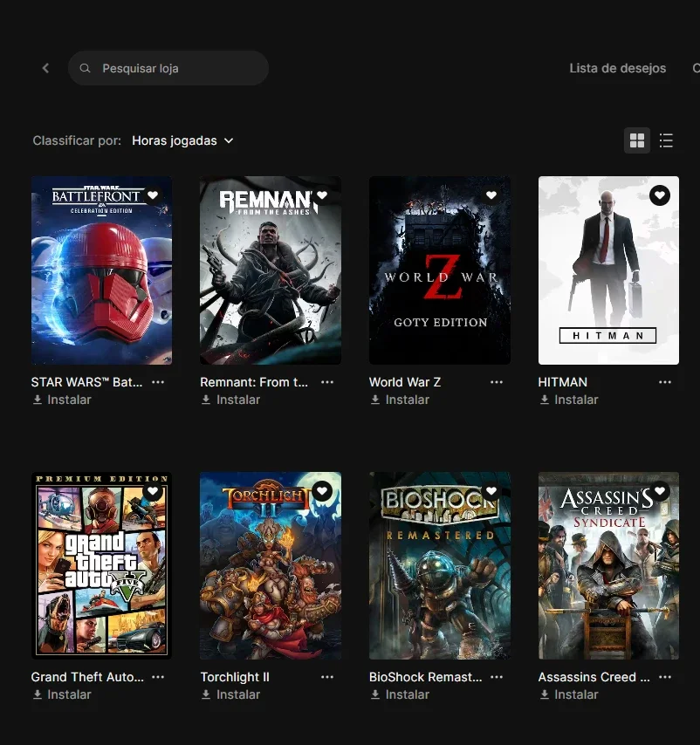Switch to list view
Viewport: 700px width, 745px height.
pyautogui.click(x=666, y=140)
